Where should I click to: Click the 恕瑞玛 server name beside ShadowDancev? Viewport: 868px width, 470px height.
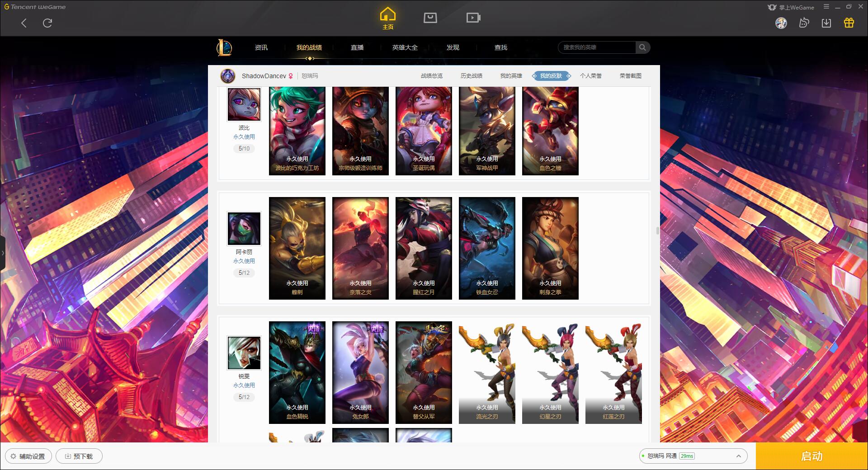[310, 76]
